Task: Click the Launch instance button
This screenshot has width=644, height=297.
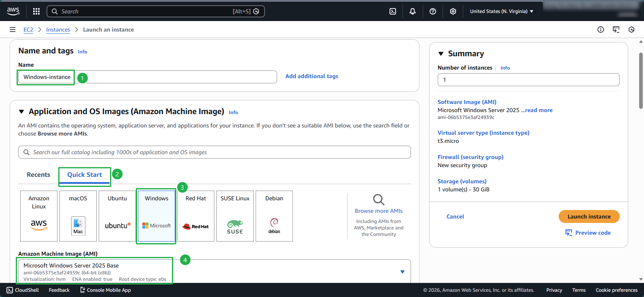Action: (589, 216)
